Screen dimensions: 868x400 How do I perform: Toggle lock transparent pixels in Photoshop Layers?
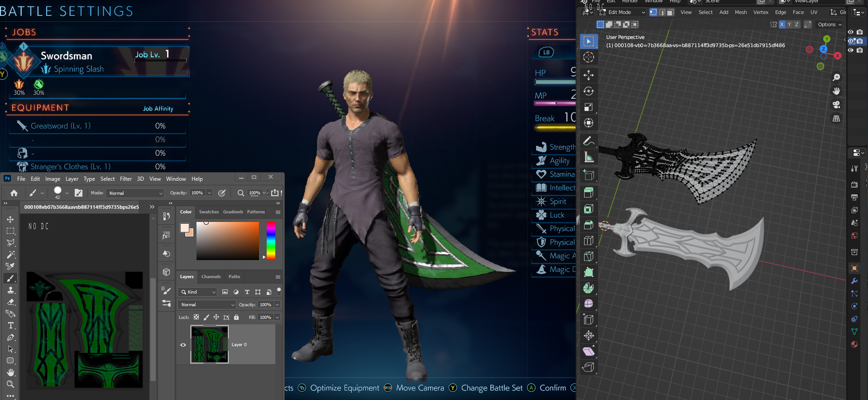click(x=196, y=317)
